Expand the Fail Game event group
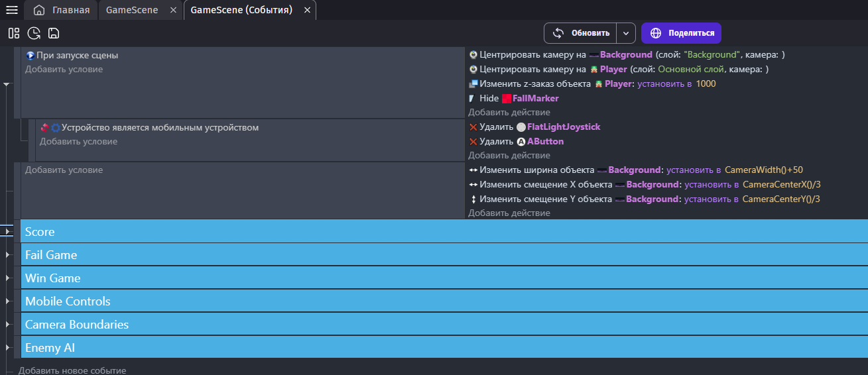The image size is (868, 375). [x=7, y=255]
